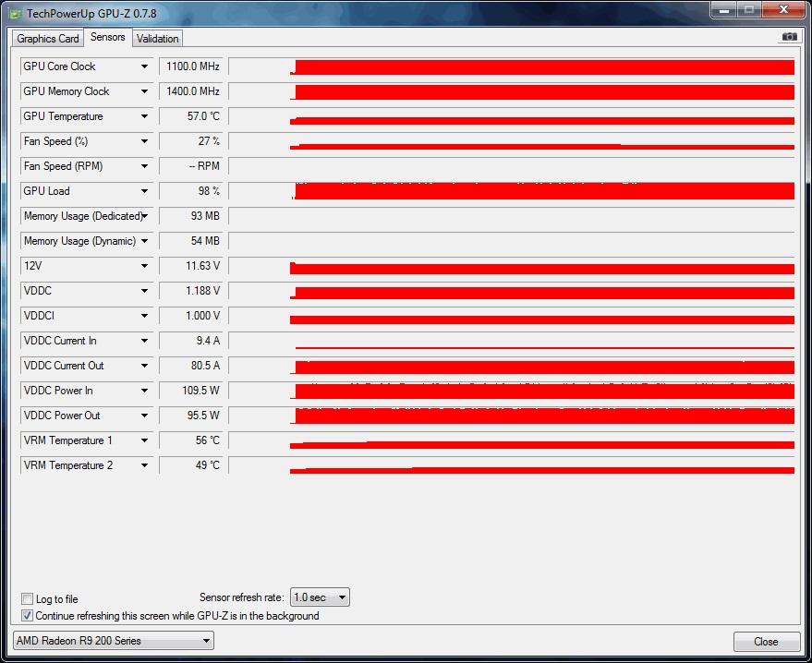Screen dimensions: 812x663
Task: Click the -- RPM fan speed value
Action: (191, 166)
